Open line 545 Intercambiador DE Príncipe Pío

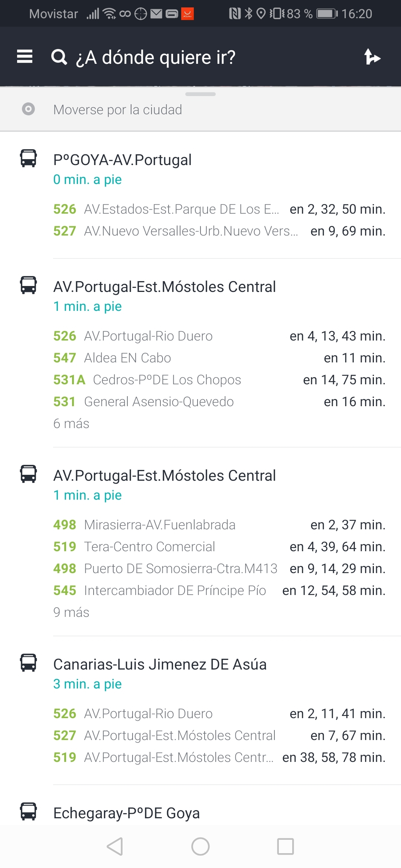[x=219, y=591]
